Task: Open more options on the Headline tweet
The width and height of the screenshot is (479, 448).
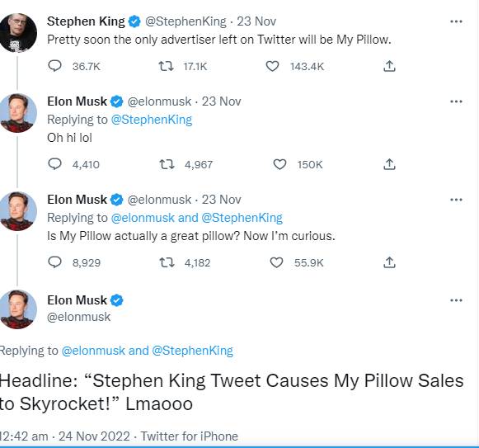Action: coord(456,300)
